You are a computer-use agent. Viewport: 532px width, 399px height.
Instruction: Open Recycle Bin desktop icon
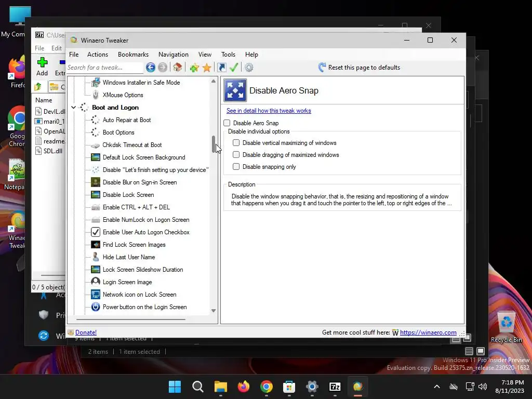[x=506, y=327]
